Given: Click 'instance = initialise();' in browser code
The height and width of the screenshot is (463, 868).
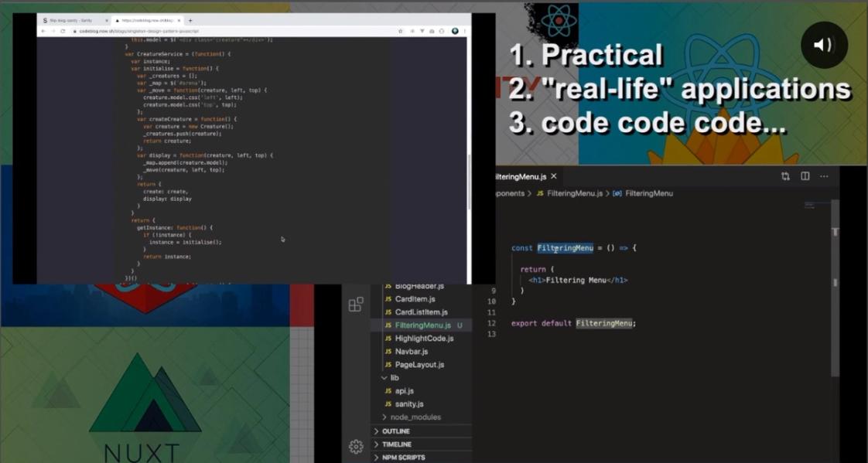Looking at the screenshot, I should click(x=186, y=242).
